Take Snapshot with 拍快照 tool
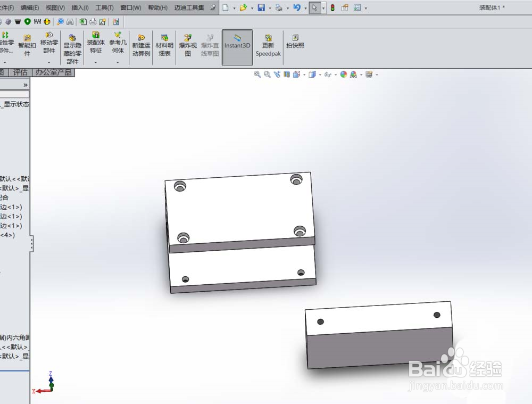This screenshot has width=532, height=404. pyautogui.click(x=295, y=41)
